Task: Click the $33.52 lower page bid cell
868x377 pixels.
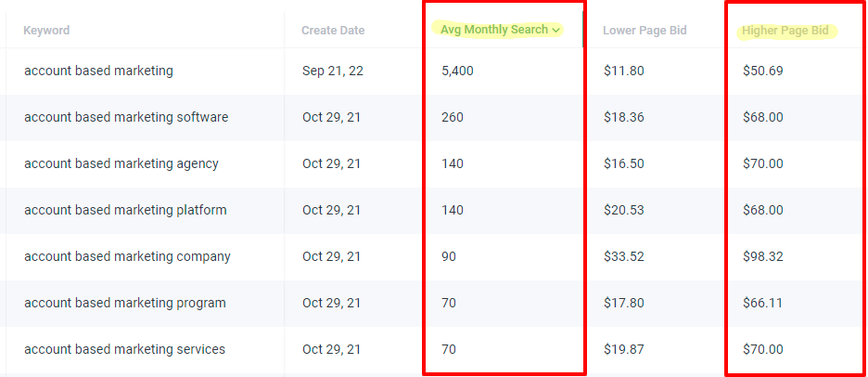Action: [624, 257]
